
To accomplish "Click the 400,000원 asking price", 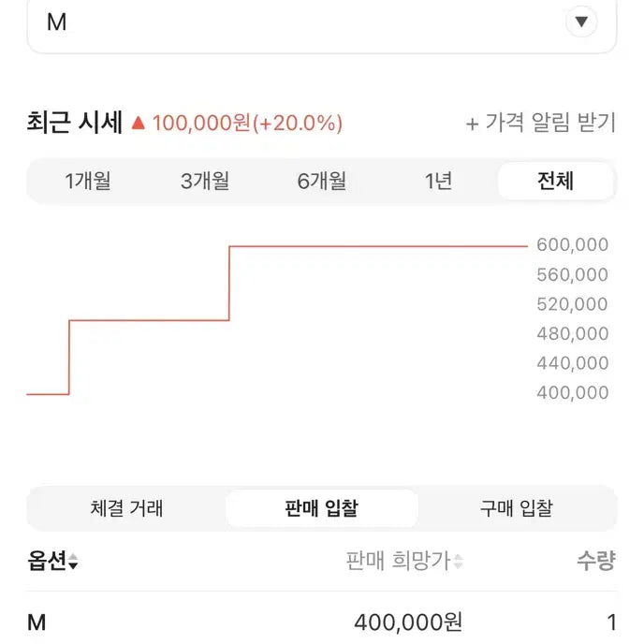I will (408, 622).
